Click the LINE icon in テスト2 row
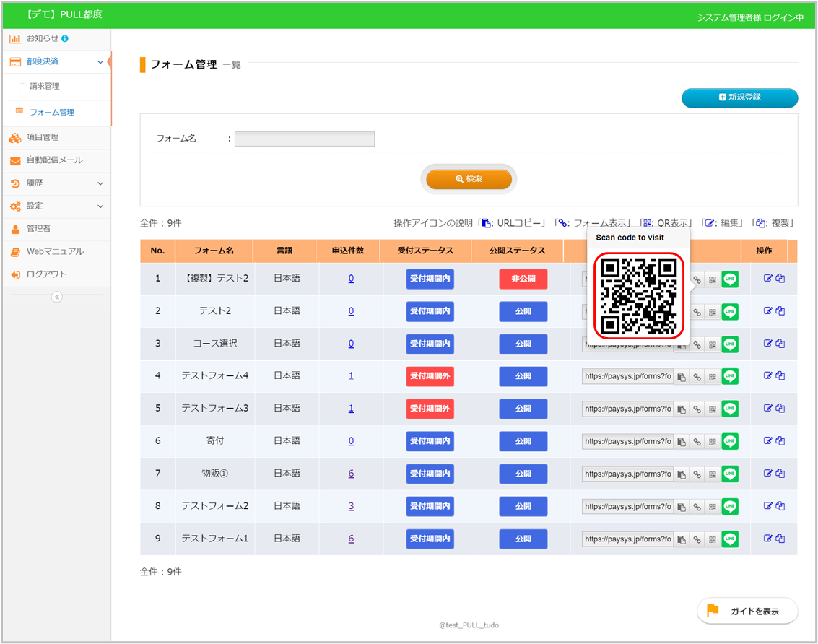The width and height of the screenshot is (818, 644). coord(730,311)
